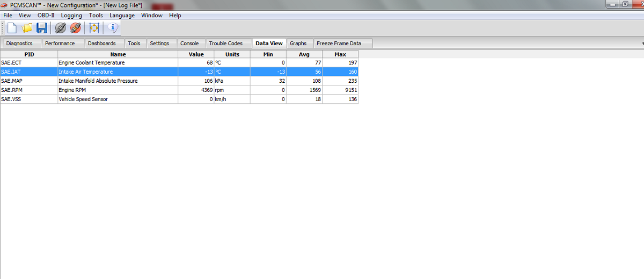
Task: Expand the tab overflow arrow at right
Action: [x=642, y=44]
